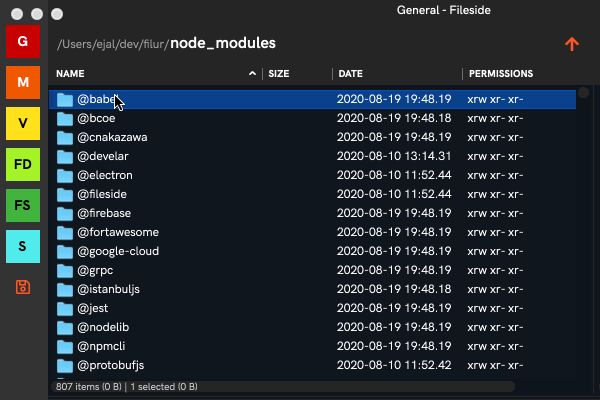Navigate to /Users/ejal/dev/filur/ parent path
This screenshot has height=400, width=600.
113,44
